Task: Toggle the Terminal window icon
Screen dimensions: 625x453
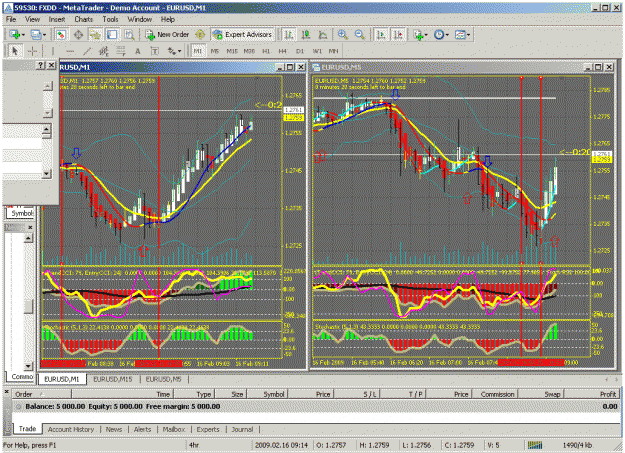Action: click(112, 35)
